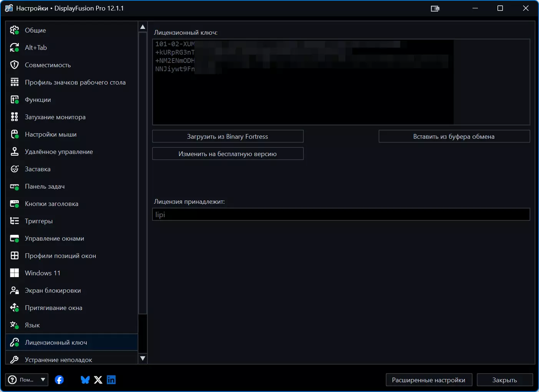Click the sidebar scroll down arrow
Screen dimensions: 539x392
click(x=143, y=358)
